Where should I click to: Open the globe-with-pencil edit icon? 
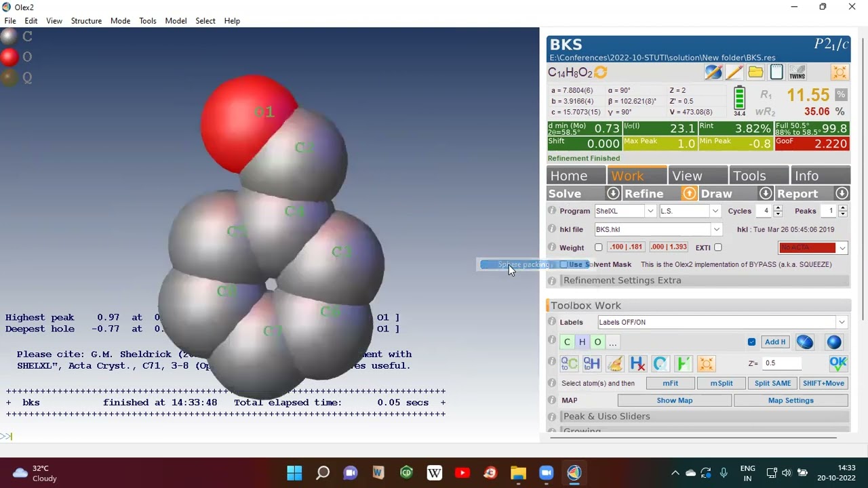(x=713, y=72)
